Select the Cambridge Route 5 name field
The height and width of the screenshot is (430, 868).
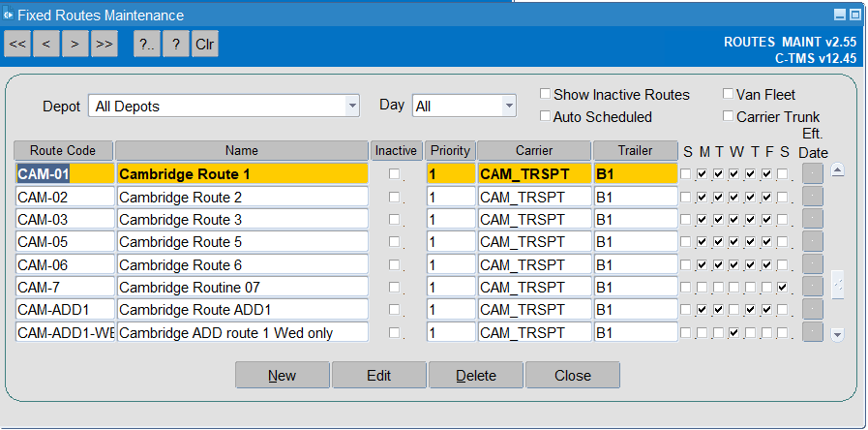pos(243,241)
